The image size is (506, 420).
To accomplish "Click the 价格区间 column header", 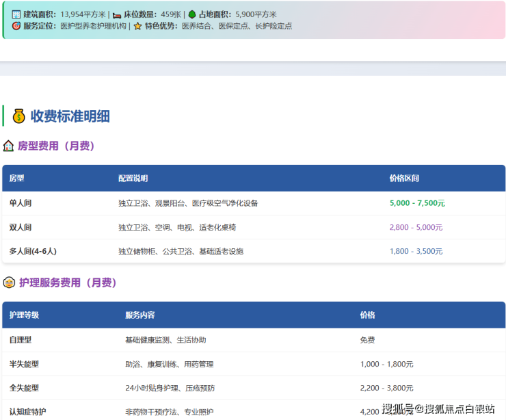I will [x=404, y=179].
